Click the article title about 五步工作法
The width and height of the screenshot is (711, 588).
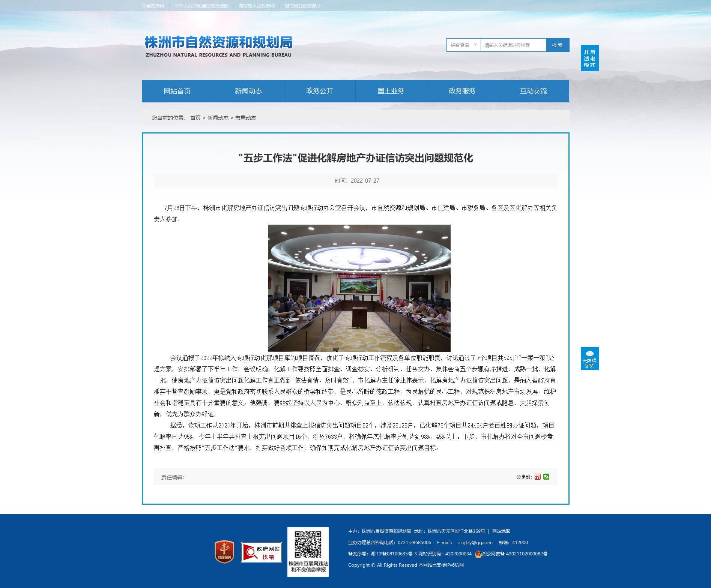pyautogui.click(x=356, y=158)
